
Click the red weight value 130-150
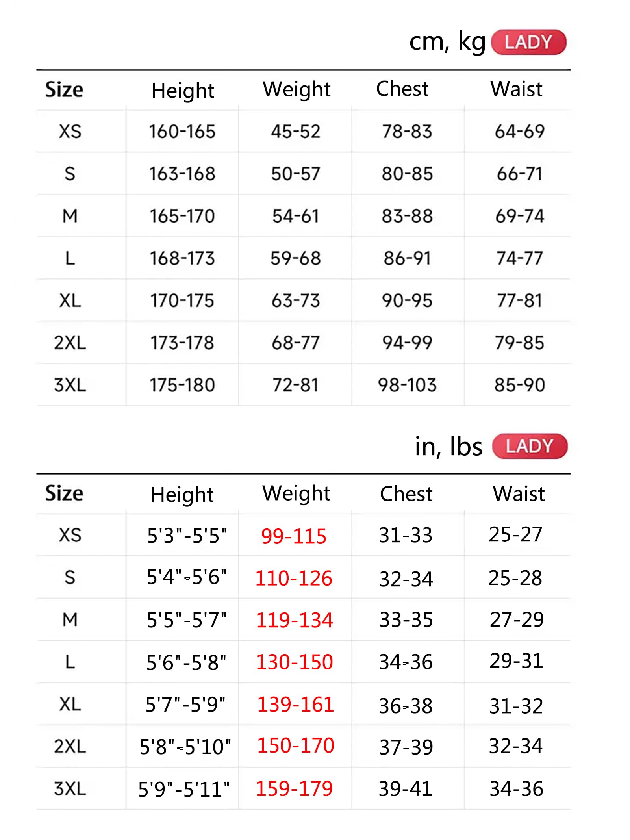pyautogui.click(x=295, y=662)
